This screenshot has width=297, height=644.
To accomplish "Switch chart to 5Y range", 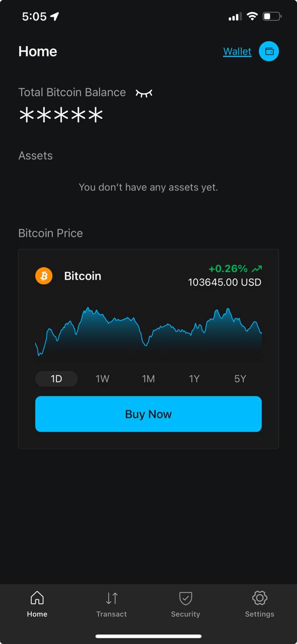I will click(240, 379).
